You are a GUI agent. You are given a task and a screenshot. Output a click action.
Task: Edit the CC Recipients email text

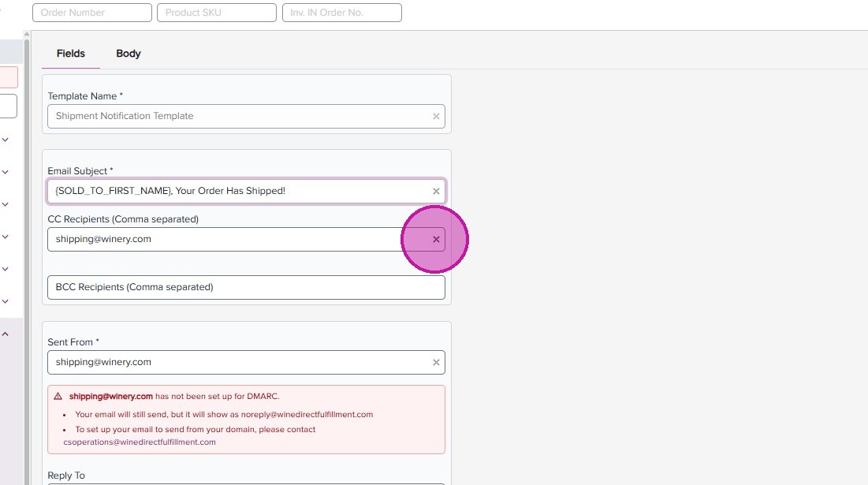221,240
